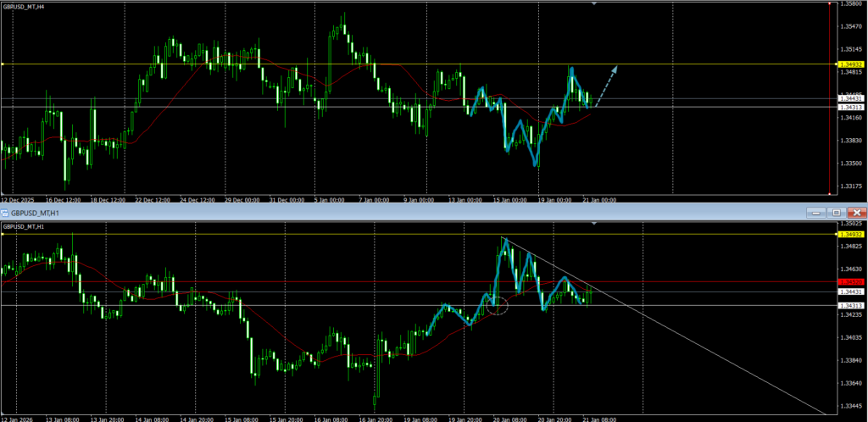The width and height of the screenshot is (868, 422).
Task: Click the red vertical line on H4 chart
Action: (x=827, y=127)
